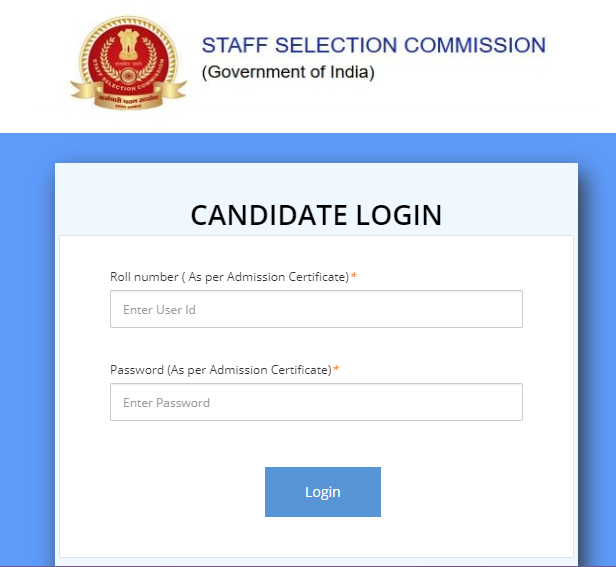
Task: Click the Staff Selection Commission emblem logo
Action: 128,63
